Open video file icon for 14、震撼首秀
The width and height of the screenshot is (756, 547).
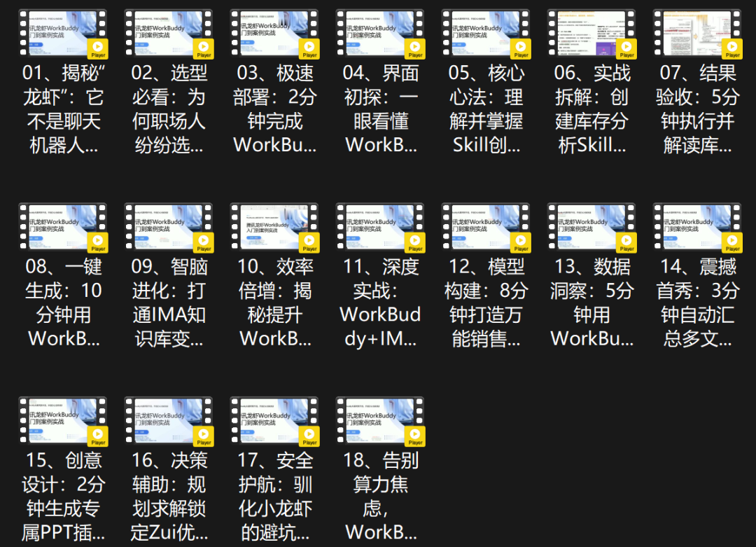[698, 227]
